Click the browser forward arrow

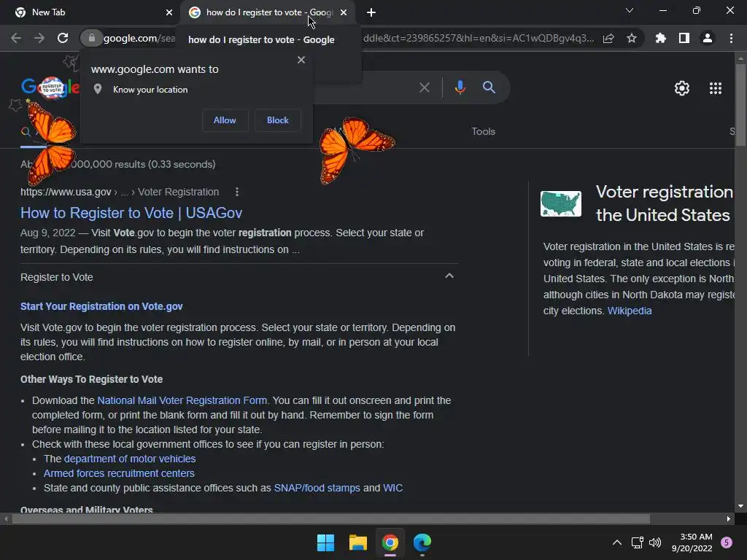39,38
